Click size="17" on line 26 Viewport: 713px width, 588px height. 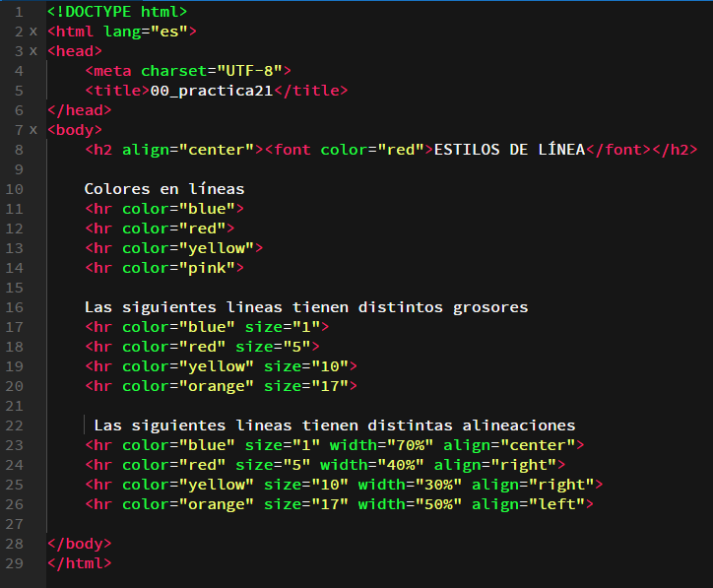tap(306, 504)
